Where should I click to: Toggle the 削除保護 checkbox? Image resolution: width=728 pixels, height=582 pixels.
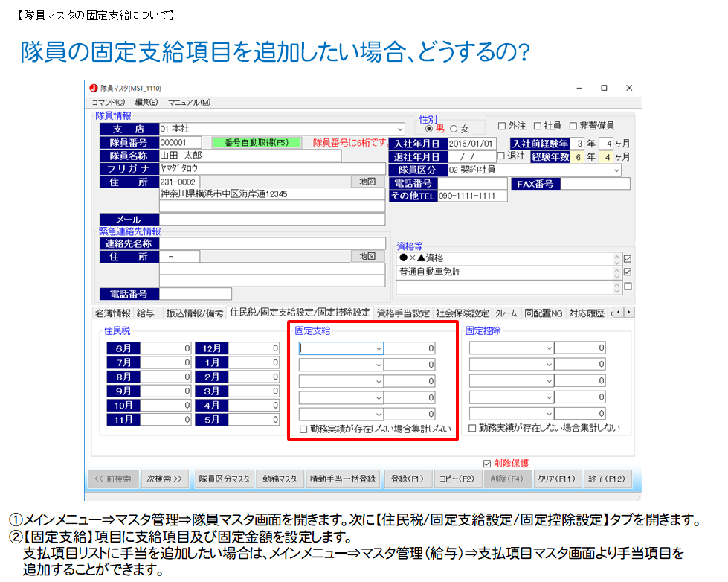click(x=487, y=463)
